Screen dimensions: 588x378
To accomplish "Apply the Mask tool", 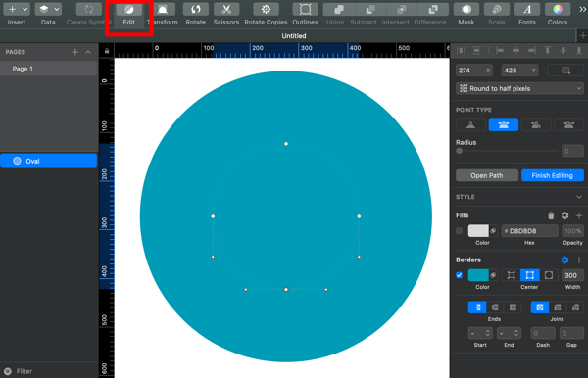I will [466, 9].
